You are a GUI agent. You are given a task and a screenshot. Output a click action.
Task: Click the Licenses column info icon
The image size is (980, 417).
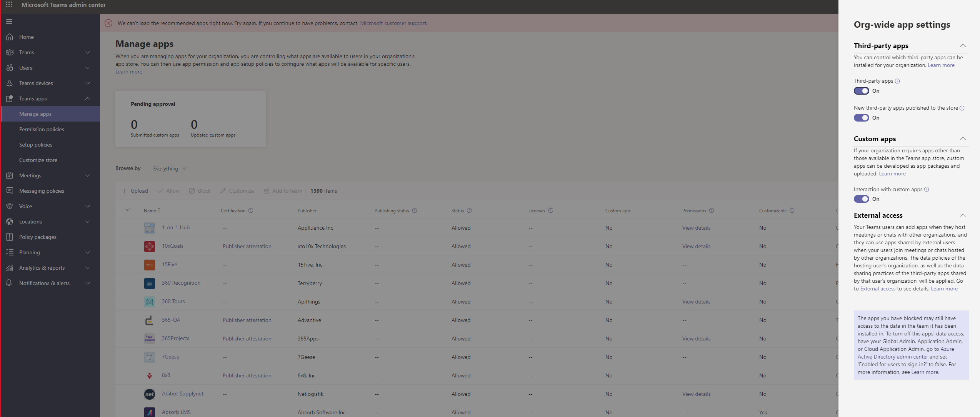pos(551,210)
